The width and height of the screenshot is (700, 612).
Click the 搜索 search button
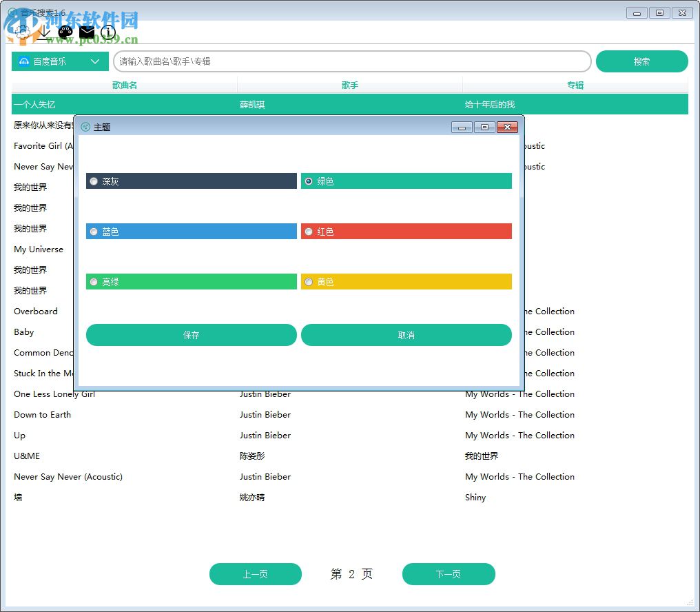[641, 61]
